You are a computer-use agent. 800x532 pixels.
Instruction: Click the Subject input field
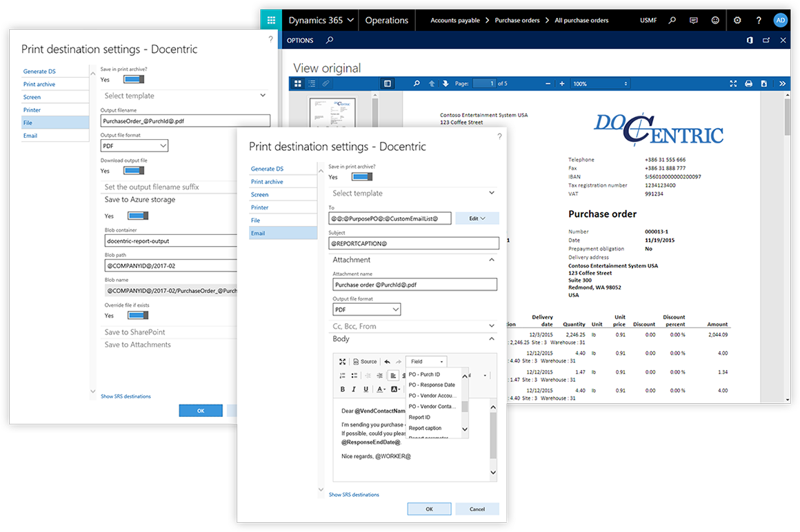pyautogui.click(x=414, y=243)
